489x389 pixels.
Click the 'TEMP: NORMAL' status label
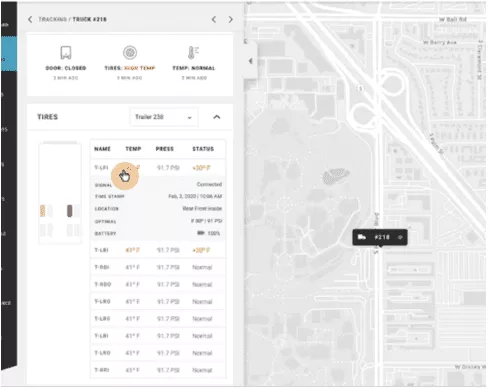point(194,68)
